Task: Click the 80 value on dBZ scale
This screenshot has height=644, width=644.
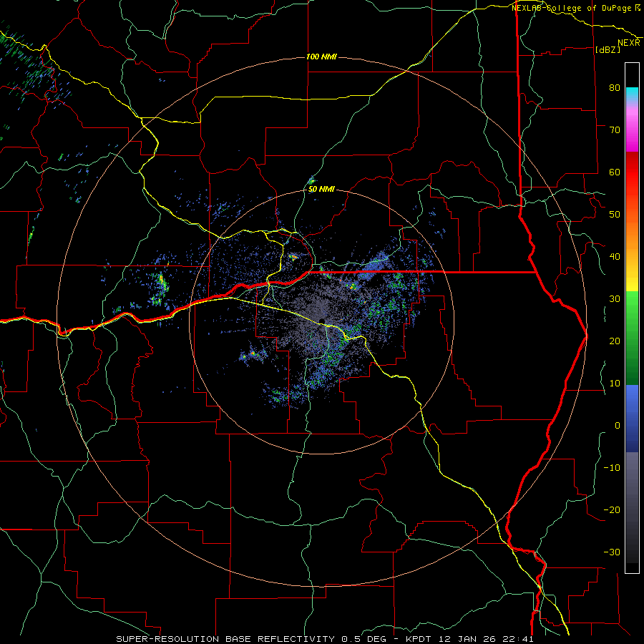Action: [615, 87]
